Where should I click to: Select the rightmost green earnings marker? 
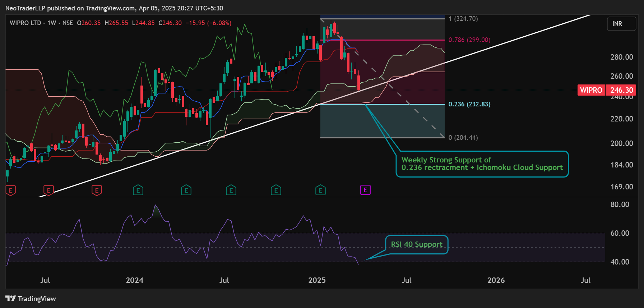tap(320, 190)
